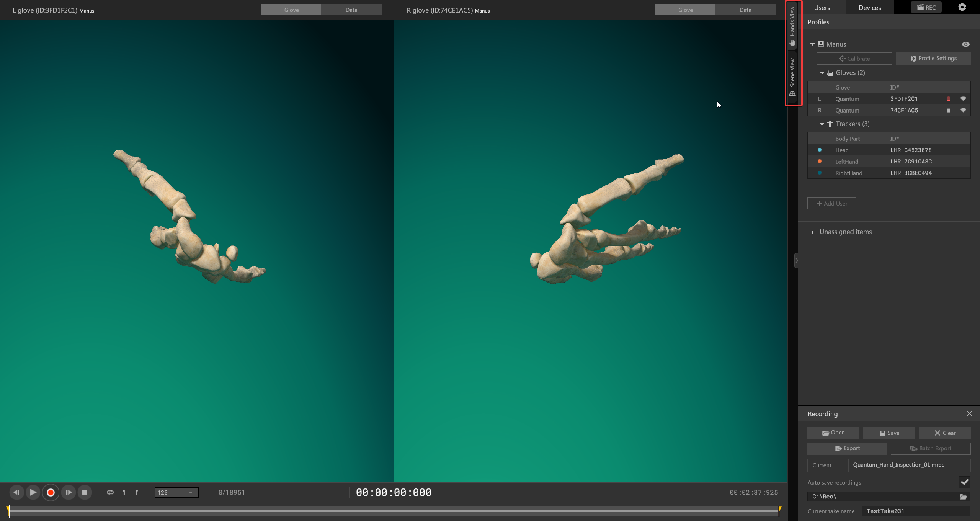Switch left glove panel to Data
Image resolution: width=980 pixels, height=521 pixels.
351,10
